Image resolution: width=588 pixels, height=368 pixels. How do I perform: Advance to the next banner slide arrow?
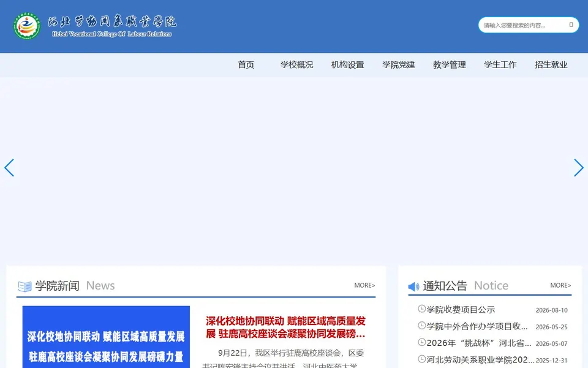tap(579, 167)
